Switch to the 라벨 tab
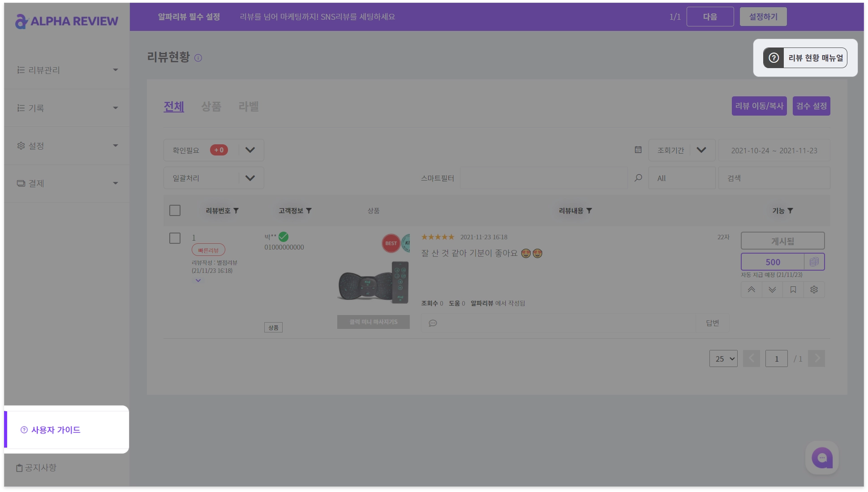This screenshot has width=868, height=492. pyautogui.click(x=248, y=107)
